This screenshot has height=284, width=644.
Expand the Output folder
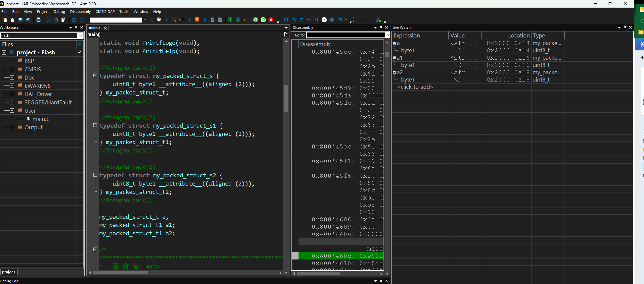(12, 127)
